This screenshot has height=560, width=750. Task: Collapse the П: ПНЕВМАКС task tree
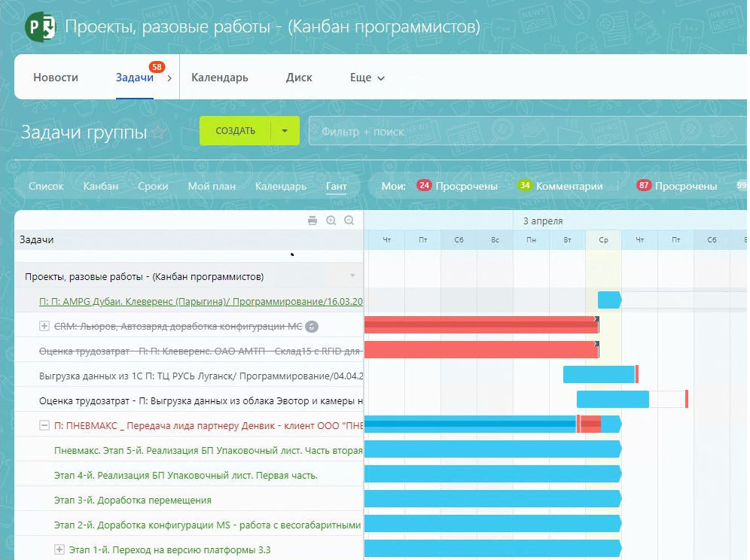pos(44,425)
